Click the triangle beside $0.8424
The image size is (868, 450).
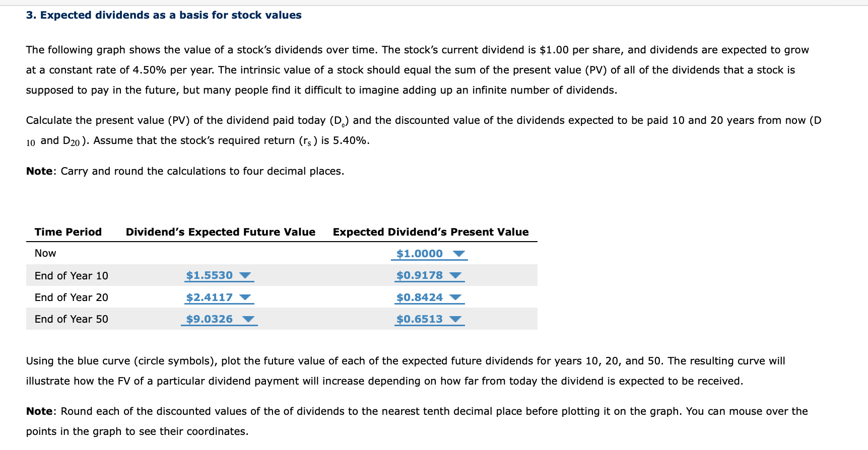coord(456,297)
